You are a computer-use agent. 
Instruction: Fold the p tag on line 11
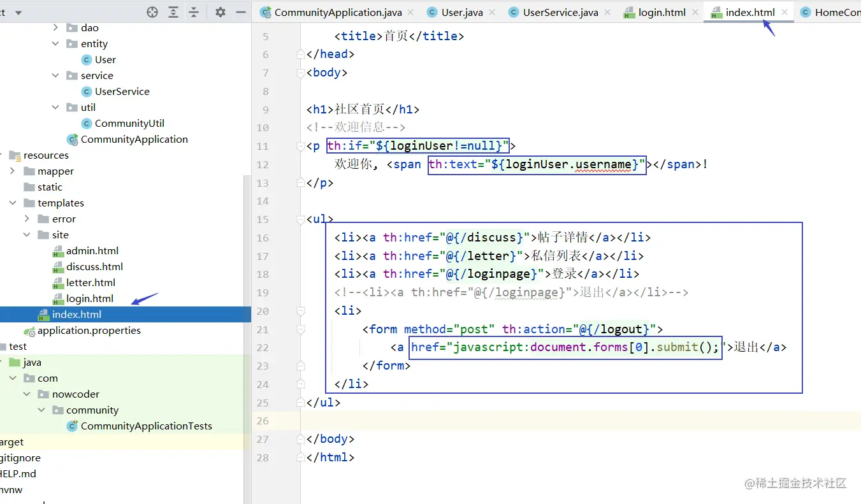300,146
